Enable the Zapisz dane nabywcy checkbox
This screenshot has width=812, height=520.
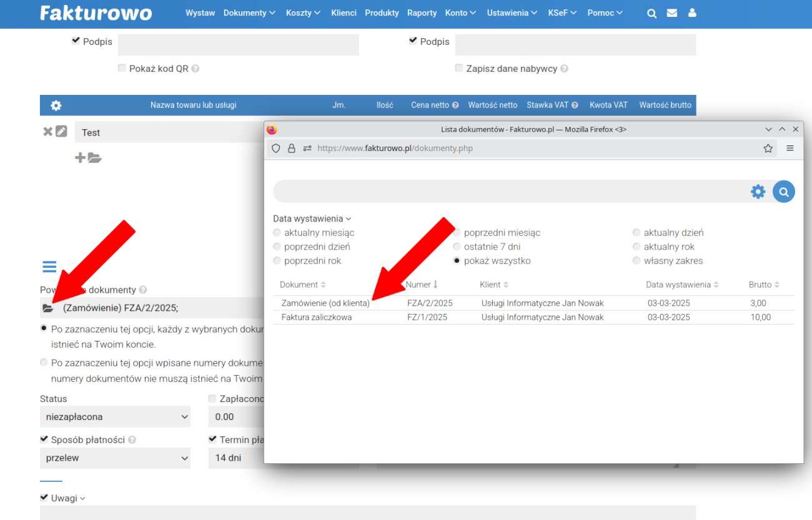point(459,68)
